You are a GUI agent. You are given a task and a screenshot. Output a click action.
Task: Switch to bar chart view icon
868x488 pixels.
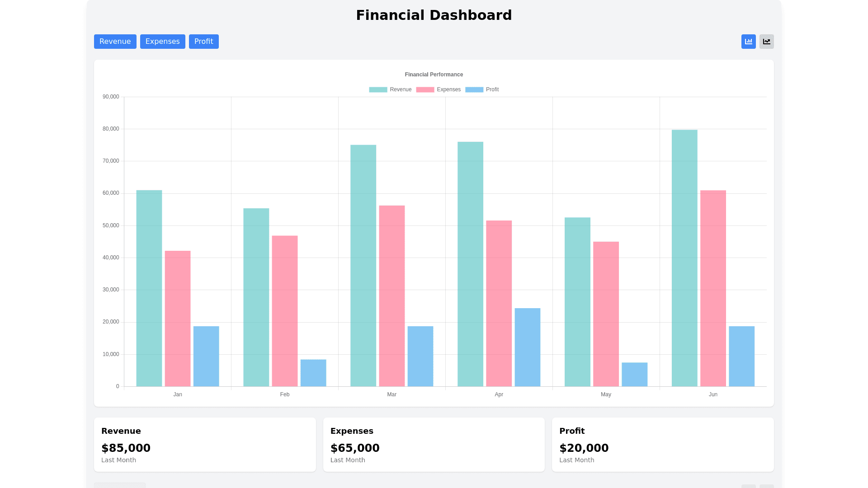click(748, 42)
